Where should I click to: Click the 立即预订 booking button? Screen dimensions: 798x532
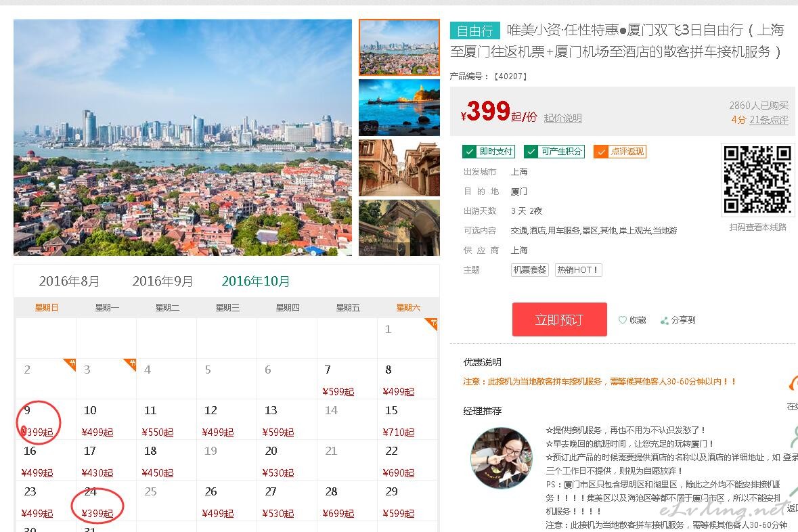click(x=559, y=319)
